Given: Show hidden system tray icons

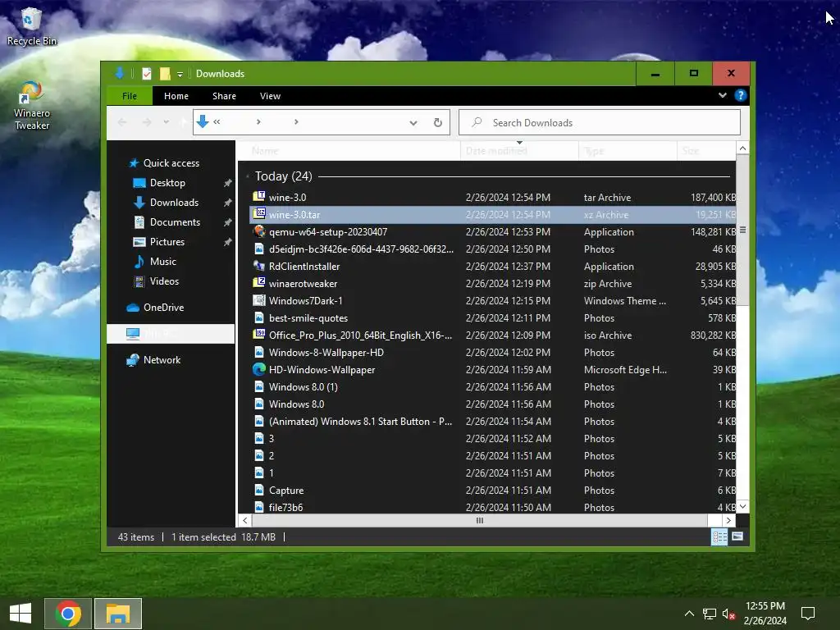Looking at the screenshot, I should (x=689, y=614).
